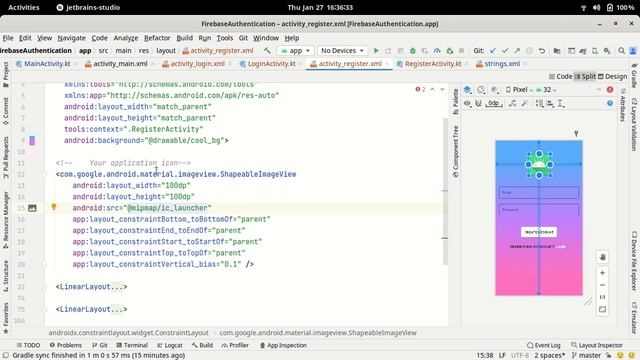Open the Profile app gauge icon
The image size is (640, 360).
(437, 51)
